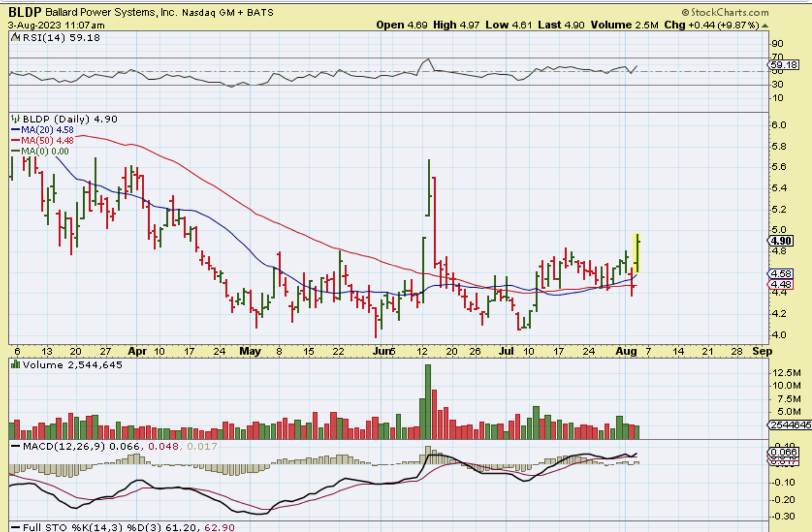The image size is (812, 532).
Task: Click the Volume panel bar-chart icon
Action: (x=15, y=365)
